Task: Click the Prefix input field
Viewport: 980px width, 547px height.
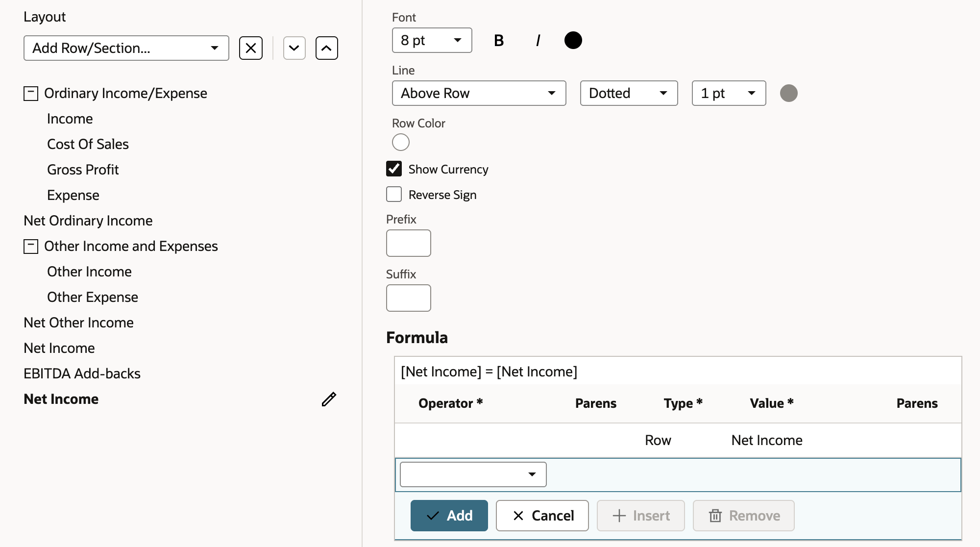Action: point(409,243)
